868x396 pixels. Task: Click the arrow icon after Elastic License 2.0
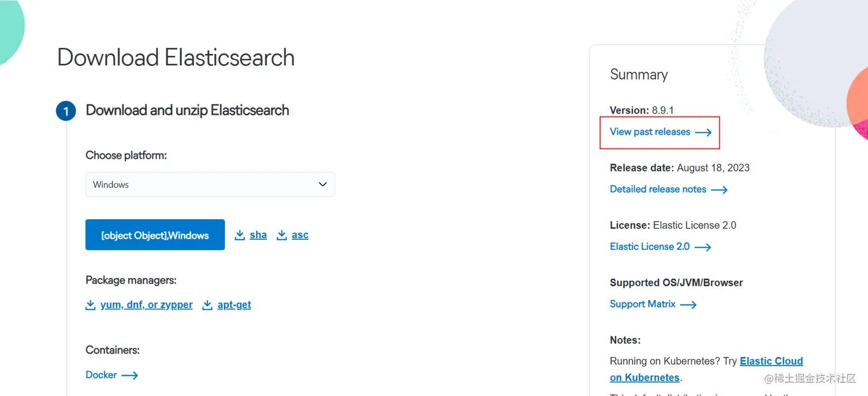703,247
